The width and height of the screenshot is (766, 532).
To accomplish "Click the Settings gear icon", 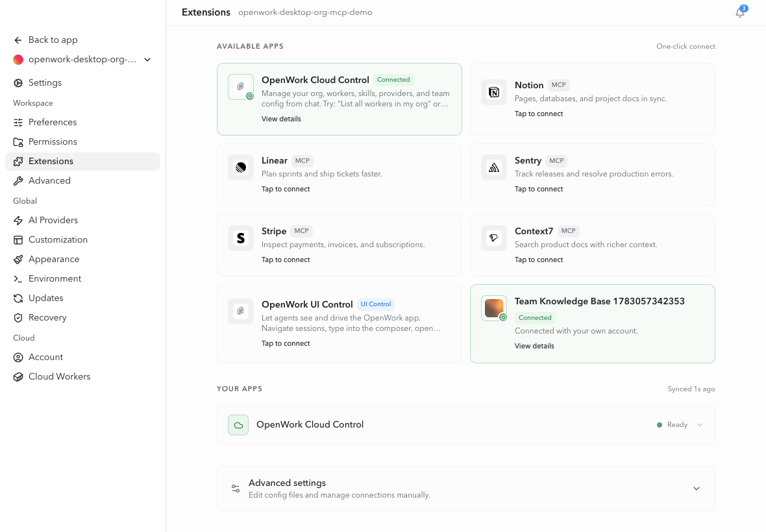I will [18, 83].
